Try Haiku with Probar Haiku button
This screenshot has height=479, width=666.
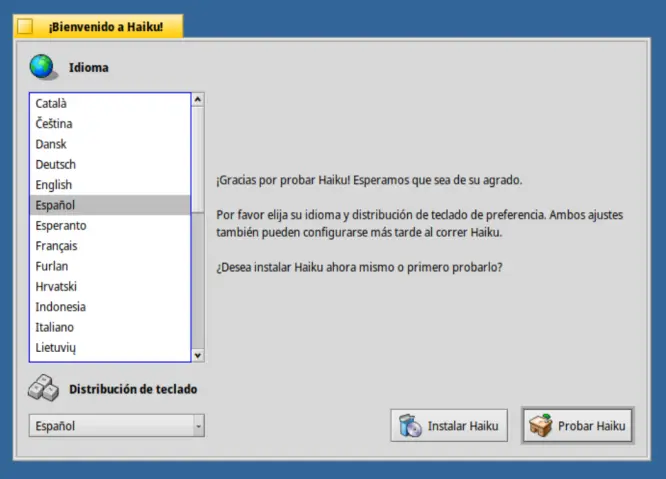click(x=578, y=425)
